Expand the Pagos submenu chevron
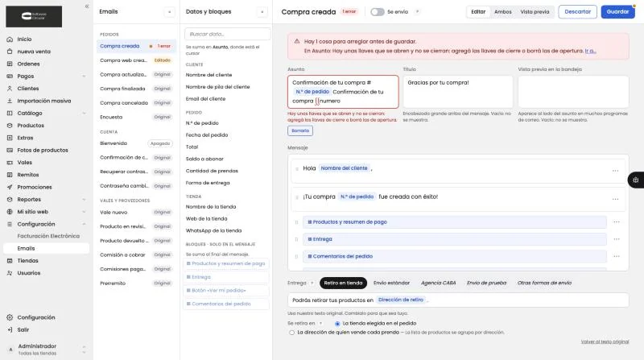Image resolution: width=644 pixels, height=360 pixels. 84,77
